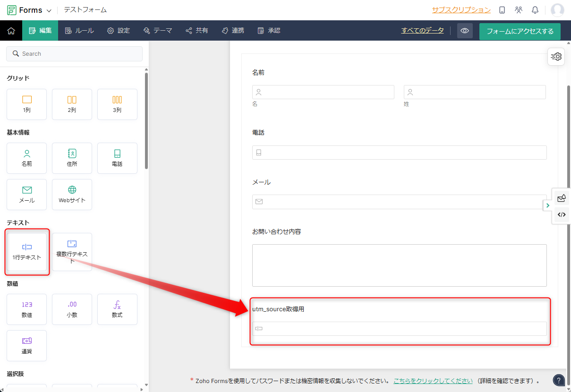
Task: Insert the 2列 grid layout
Action: coord(72,104)
